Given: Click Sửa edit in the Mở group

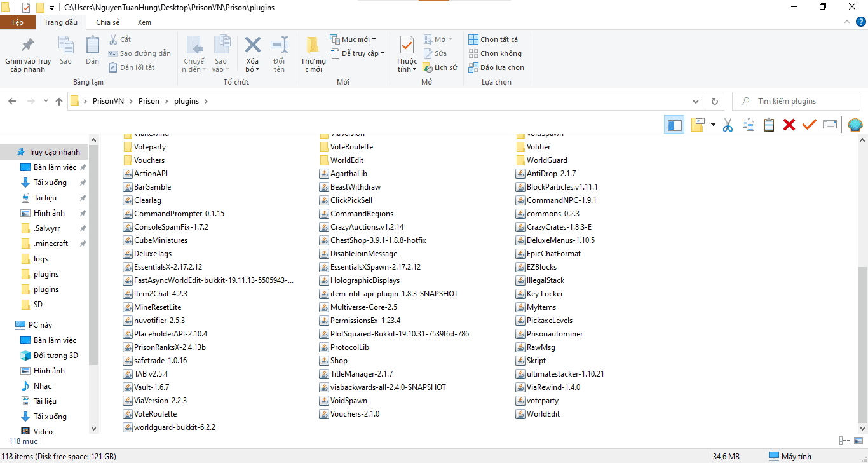Looking at the screenshot, I should (x=435, y=53).
